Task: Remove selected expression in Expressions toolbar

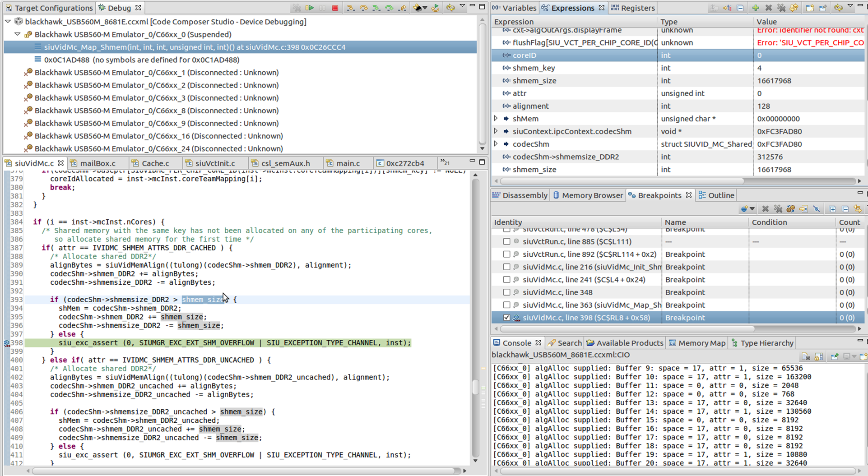Action: [x=769, y=8]
